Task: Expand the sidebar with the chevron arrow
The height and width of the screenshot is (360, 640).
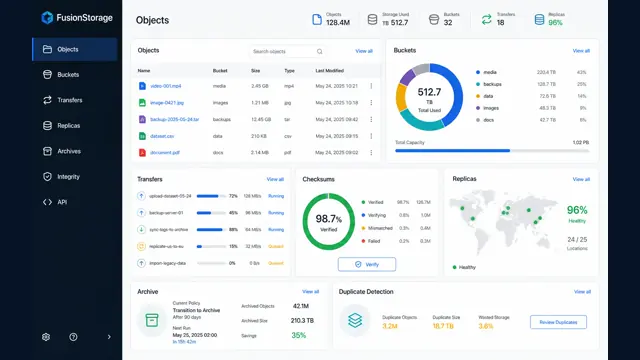Action: click(x=109, y=337)
